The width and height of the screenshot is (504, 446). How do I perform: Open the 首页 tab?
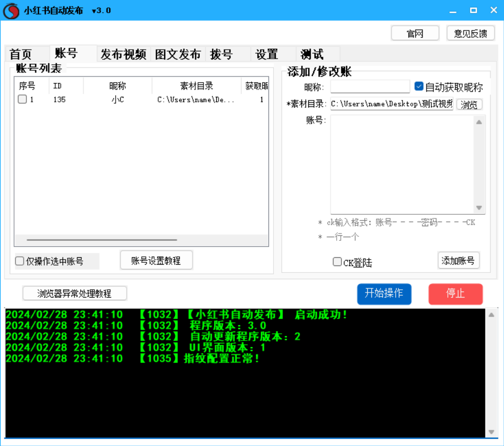point(27,54)
